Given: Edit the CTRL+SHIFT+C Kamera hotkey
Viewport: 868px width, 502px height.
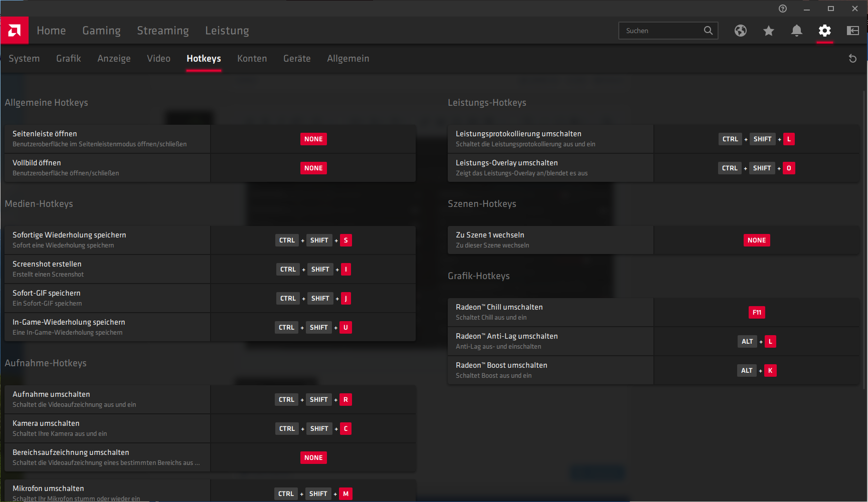Looking at the screenshot, I should [313, 429].
